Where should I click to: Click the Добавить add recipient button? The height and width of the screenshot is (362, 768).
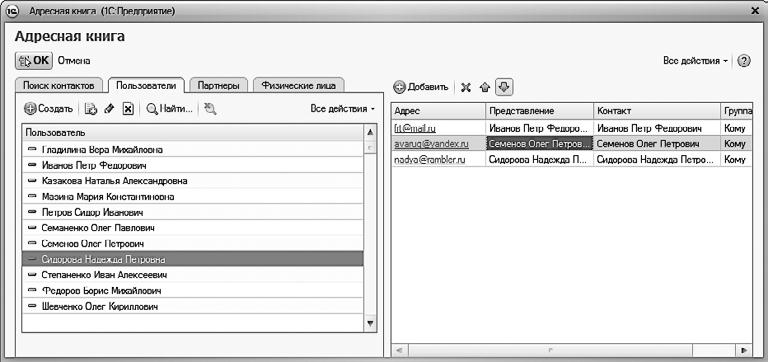(421, 87)
